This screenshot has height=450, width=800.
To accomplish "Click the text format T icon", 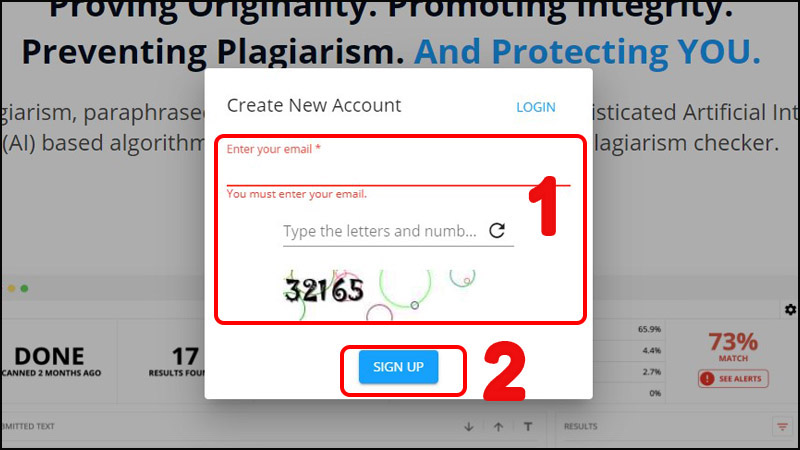I will pos(528,426).
